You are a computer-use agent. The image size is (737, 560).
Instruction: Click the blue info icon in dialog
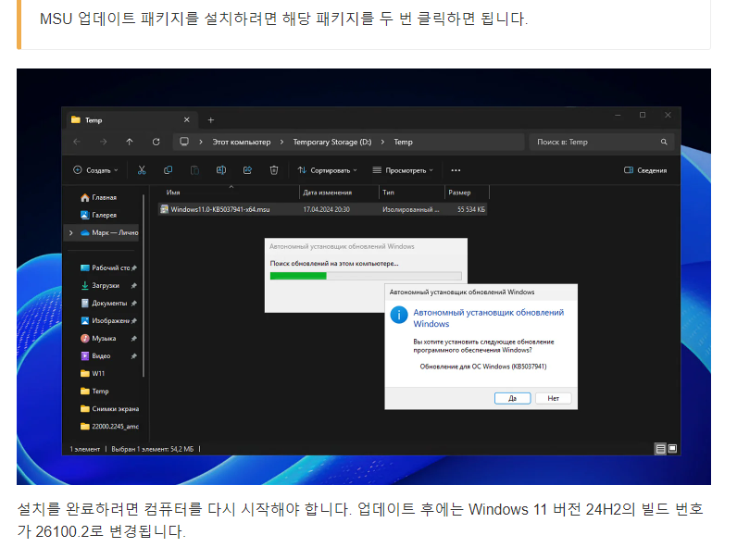click(399, 315)
